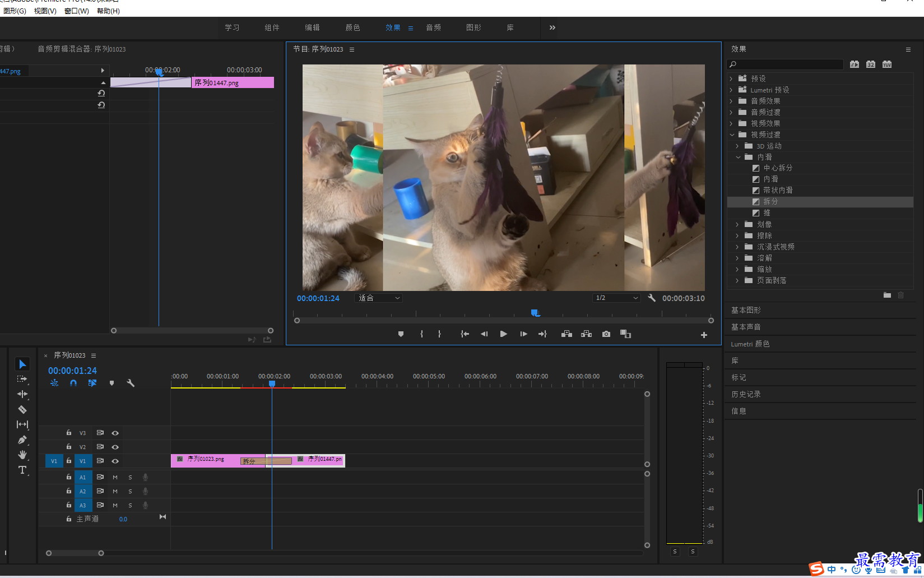Switch to 颜色 workspace tab
924x578 pixels.
[352, 27]
